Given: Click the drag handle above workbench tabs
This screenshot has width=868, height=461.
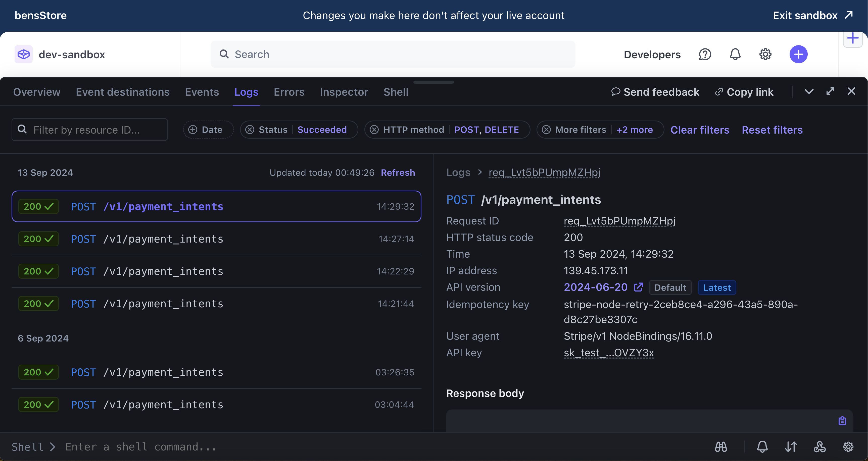Looking at the screenshot, I should point(434,82).
